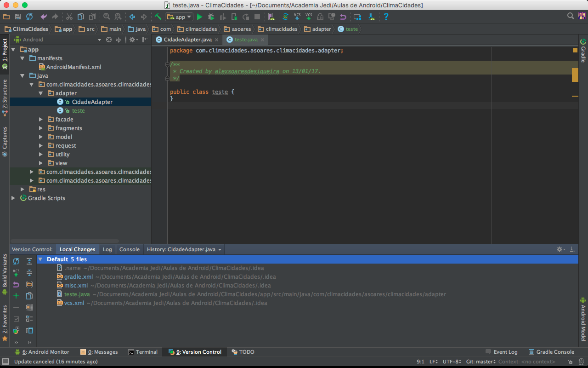
Task: Click the Cut scissors icon in toolbar
Action: (69, 17)
